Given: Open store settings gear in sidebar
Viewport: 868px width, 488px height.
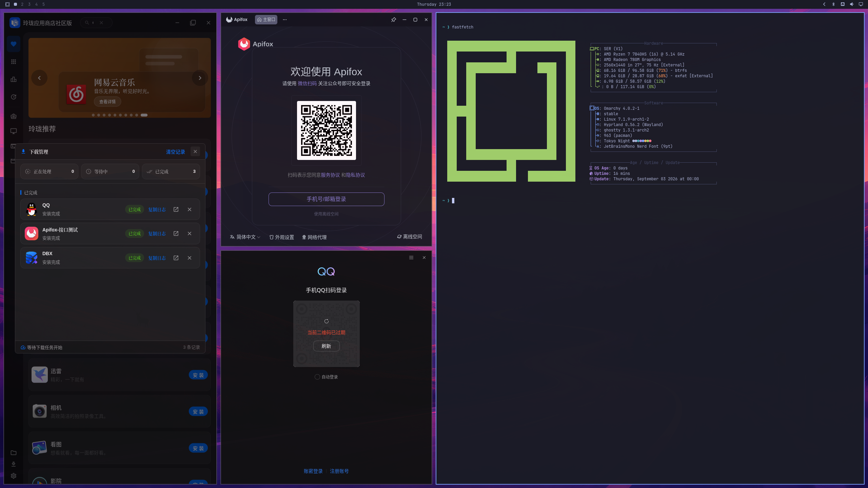Looking at the screenshot, I should coord(14,476).
